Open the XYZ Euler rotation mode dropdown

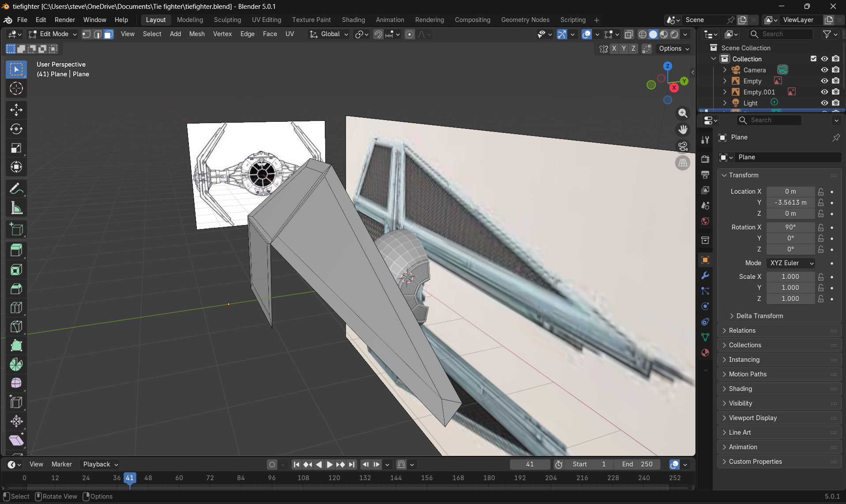[790, 263]
